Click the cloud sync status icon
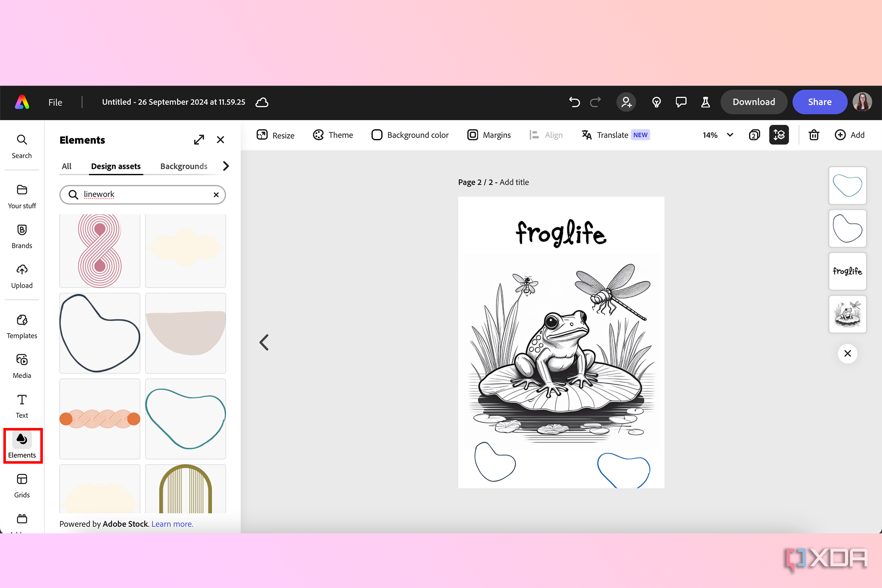The height and width of the screenshot is (588, 882). click(x=262, y=102)
